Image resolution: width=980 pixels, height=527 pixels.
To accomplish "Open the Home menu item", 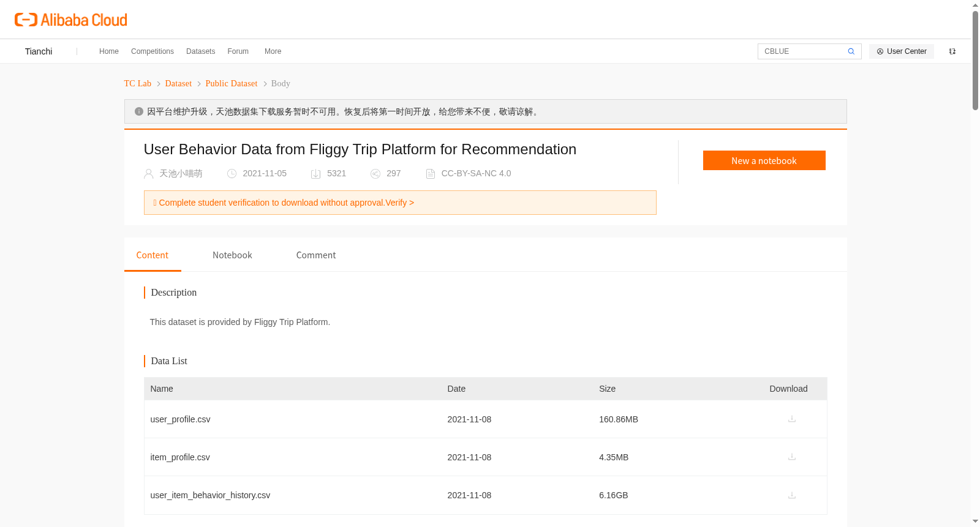I will 109,51.
